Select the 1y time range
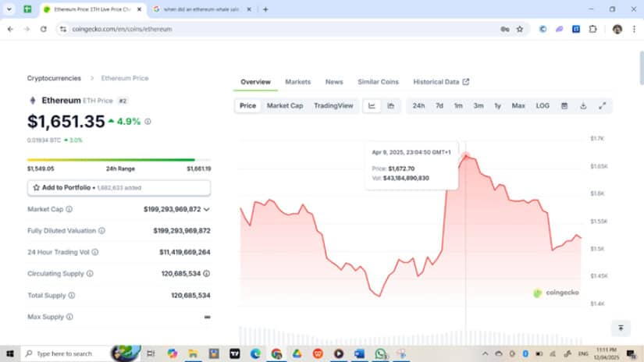This screenshot has height=362, width=644. [498, 106]
